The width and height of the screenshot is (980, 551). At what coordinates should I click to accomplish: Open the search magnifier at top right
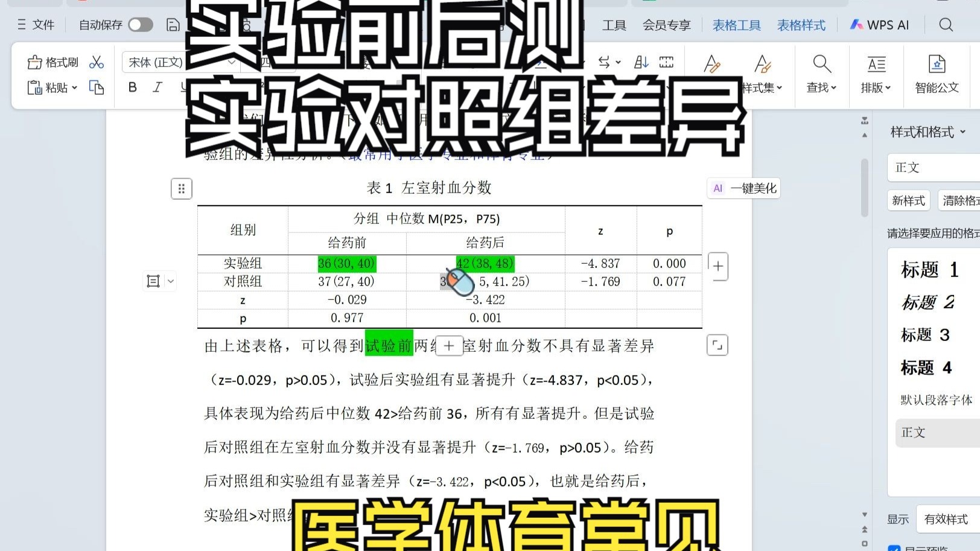tap(946, 25)
